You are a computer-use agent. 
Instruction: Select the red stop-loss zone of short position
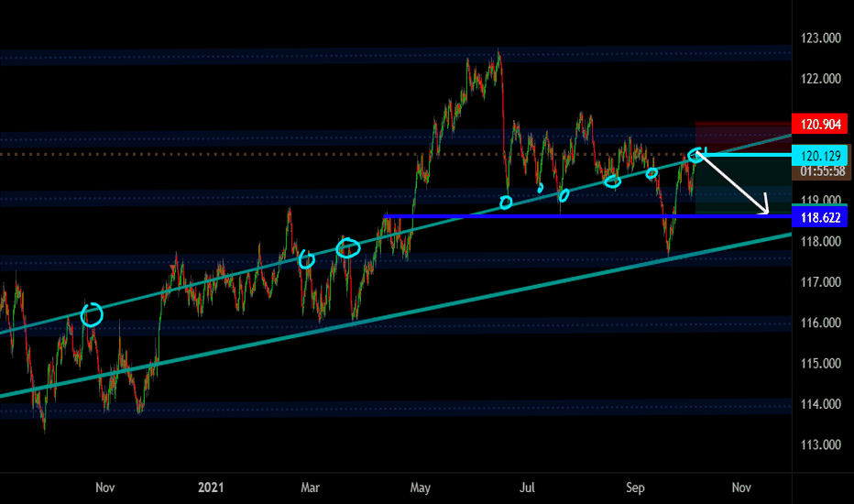click(x=743, y=138)
